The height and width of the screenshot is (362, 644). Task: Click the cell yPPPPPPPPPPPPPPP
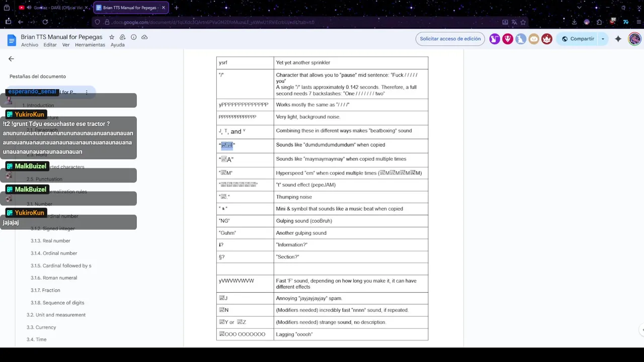pyautogui.click(x=245, y=105)
